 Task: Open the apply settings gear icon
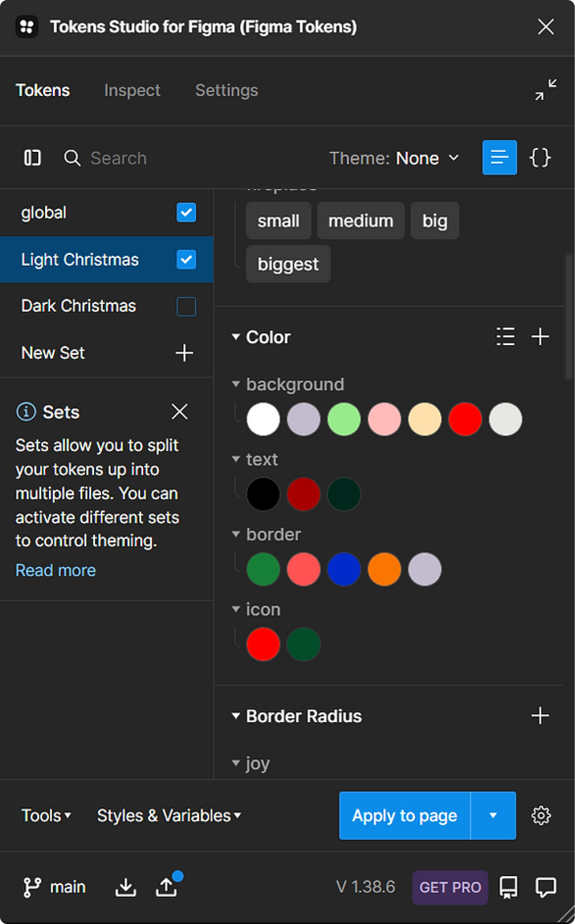coord(541,815)
